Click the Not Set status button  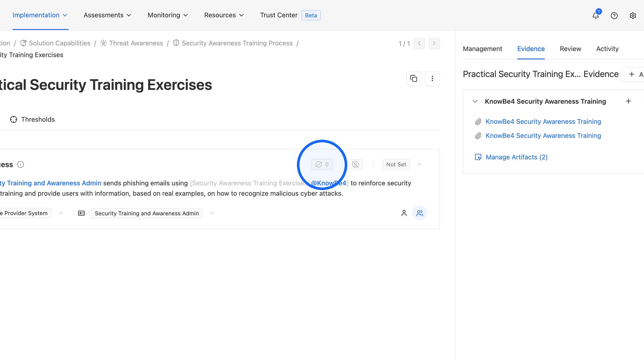click(x=396, y=164)
